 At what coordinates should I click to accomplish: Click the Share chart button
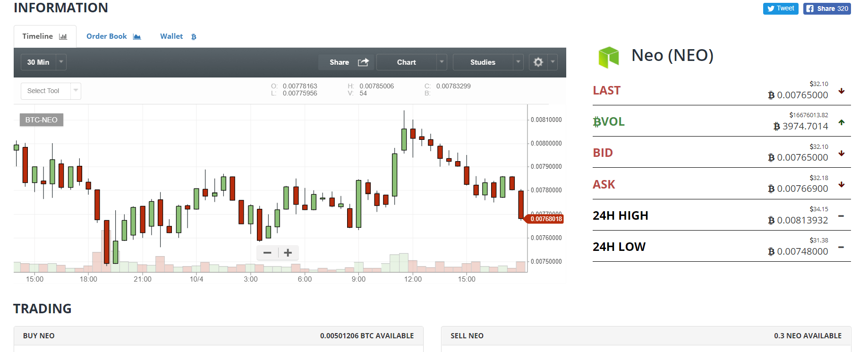[346, 62]
